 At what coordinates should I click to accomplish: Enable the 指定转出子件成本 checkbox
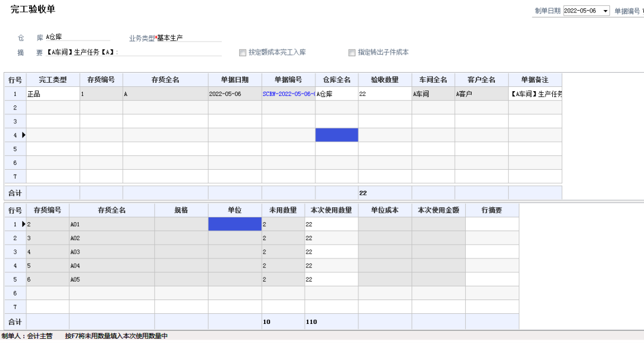coord(352,52)
